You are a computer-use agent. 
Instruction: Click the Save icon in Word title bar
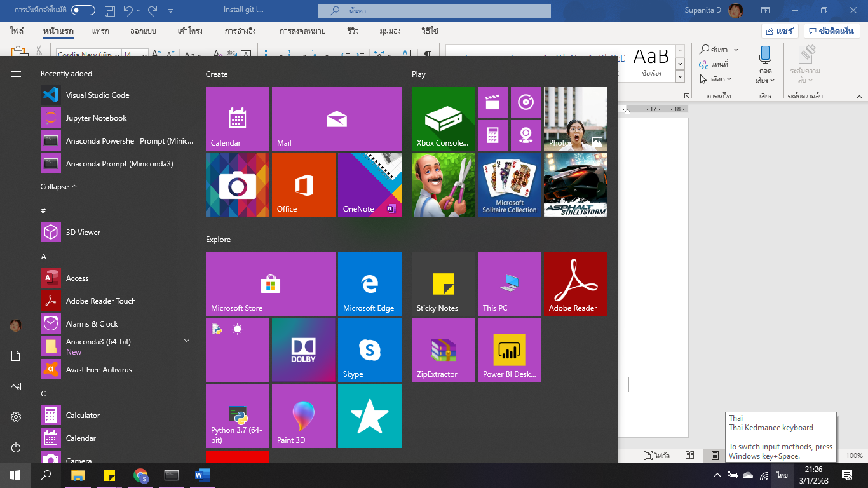click(x=110, y=10)
